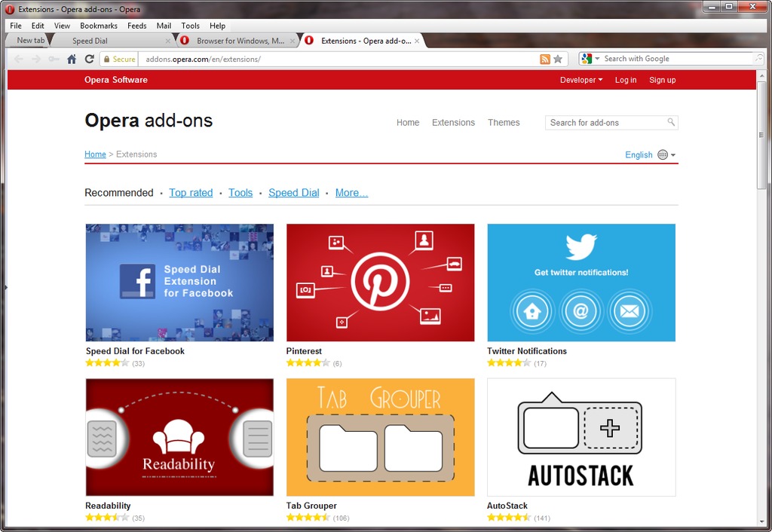
Task: Click the vertical scrollbar thumb
Action: 761,135
